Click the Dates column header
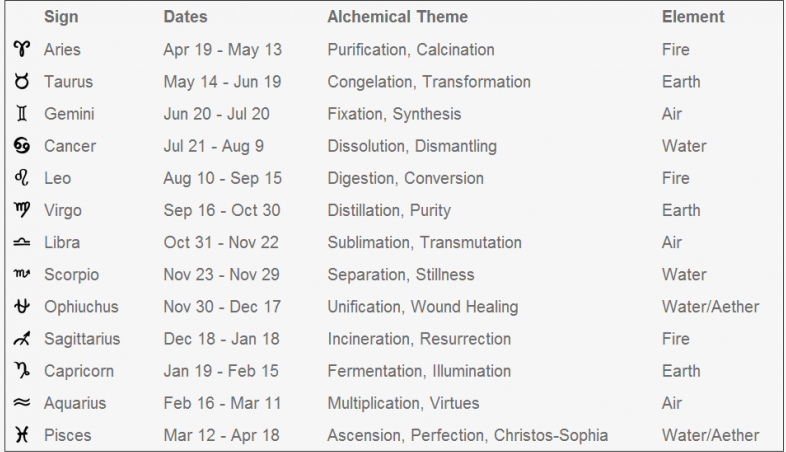This screenshot has width=786, height=452. [185, 17]
